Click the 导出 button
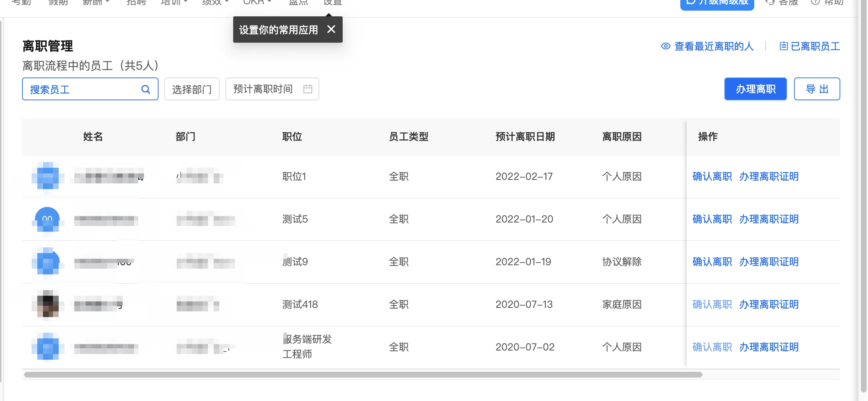 click(x=816, y=89)
